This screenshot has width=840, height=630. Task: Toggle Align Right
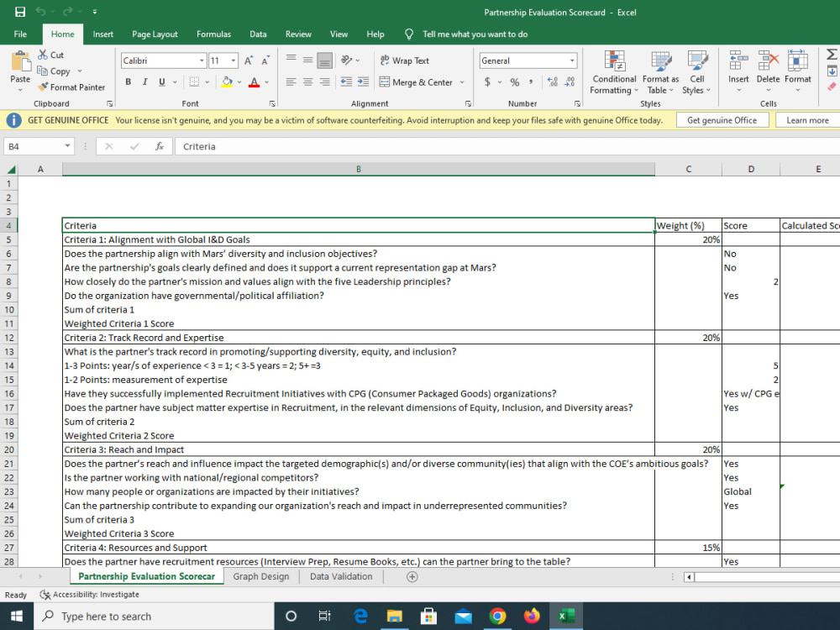coord(324,82)
